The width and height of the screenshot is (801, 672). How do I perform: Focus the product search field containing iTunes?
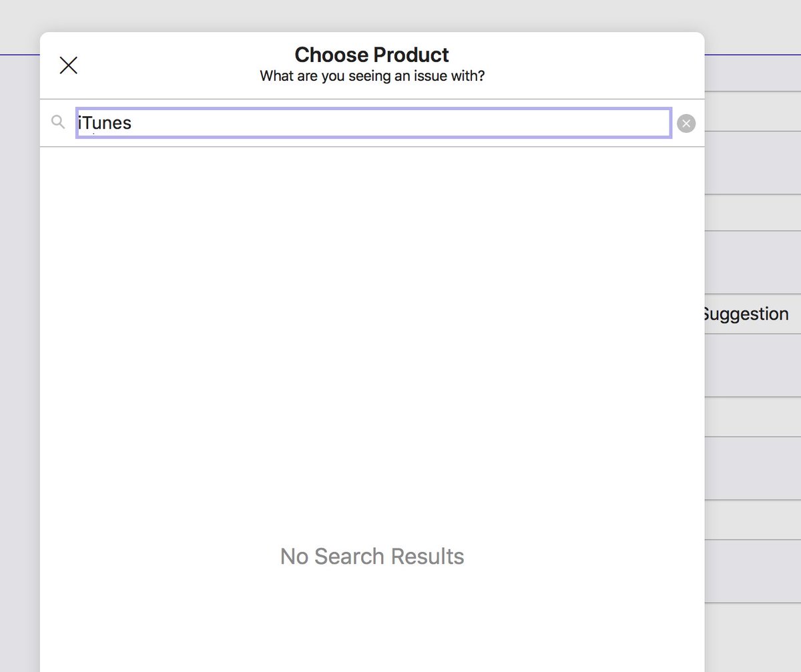373,123
